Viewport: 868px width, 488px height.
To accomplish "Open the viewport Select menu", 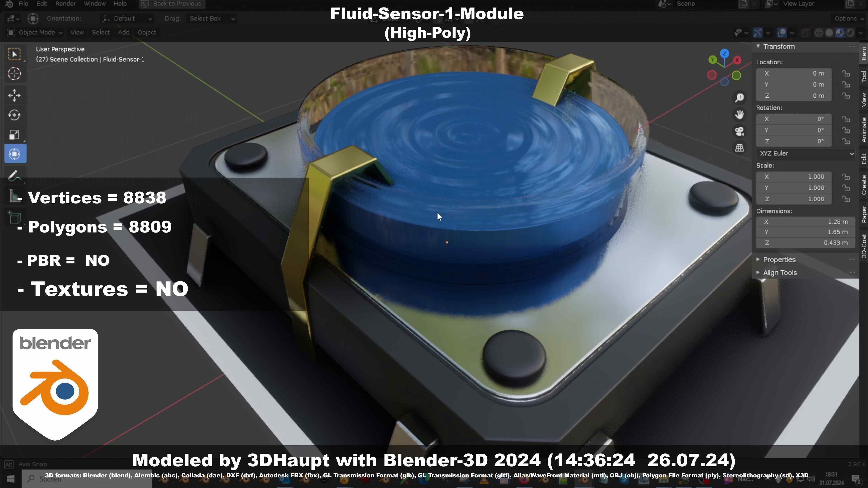I will pos(101,33).
